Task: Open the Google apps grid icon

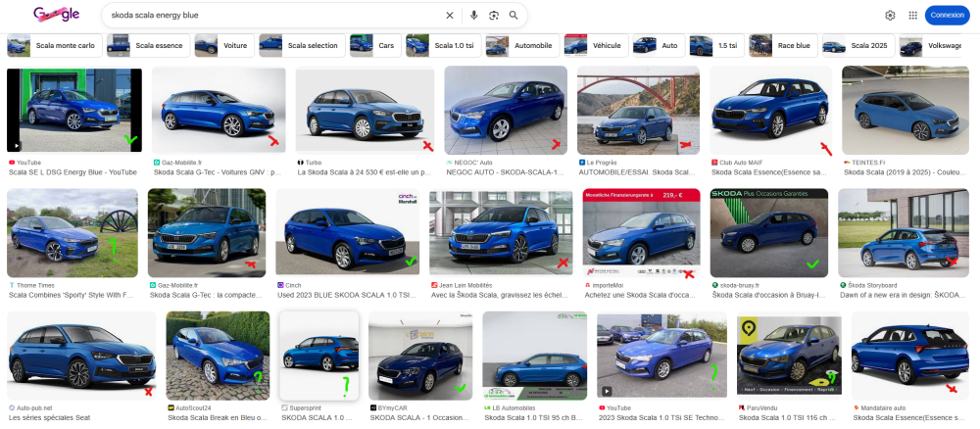Action: [912, 16]
